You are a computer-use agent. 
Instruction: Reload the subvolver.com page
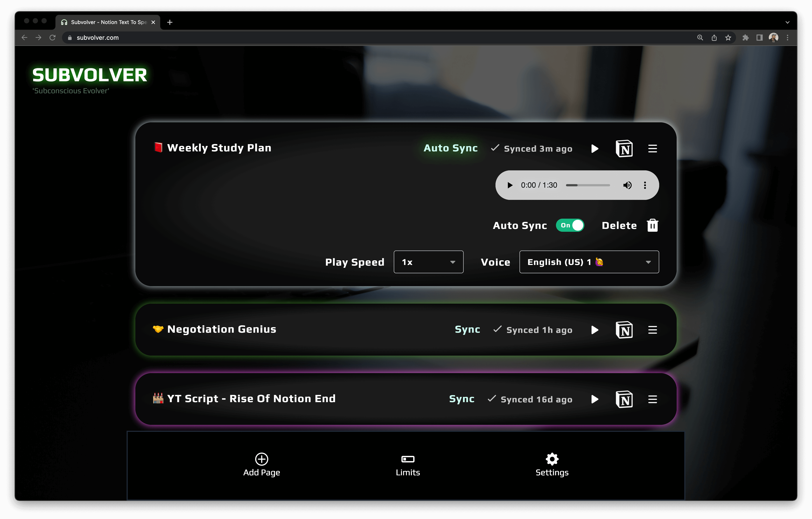coord(52,37)
